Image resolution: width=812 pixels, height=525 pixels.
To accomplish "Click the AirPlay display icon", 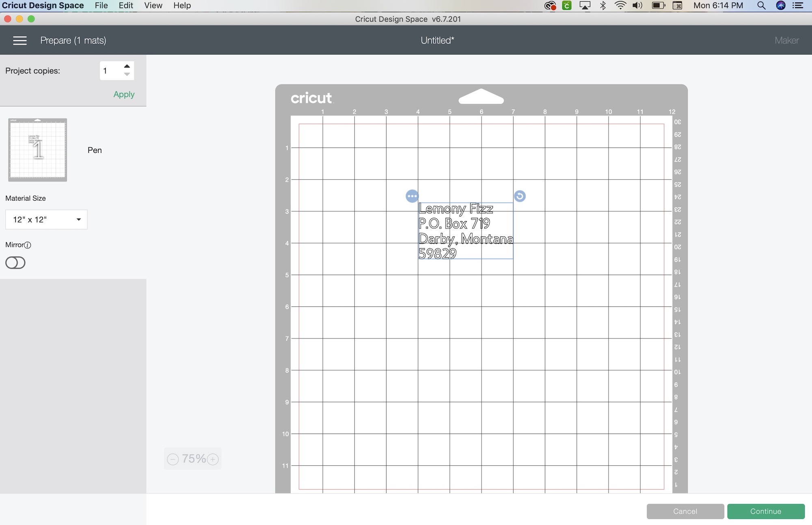I will [x=585, y=6].
